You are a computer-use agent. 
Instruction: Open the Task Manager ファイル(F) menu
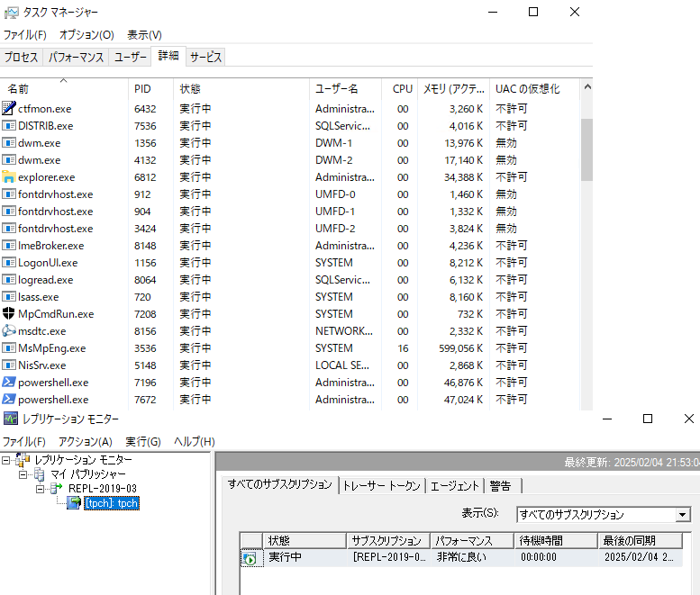tap(25, 35)
